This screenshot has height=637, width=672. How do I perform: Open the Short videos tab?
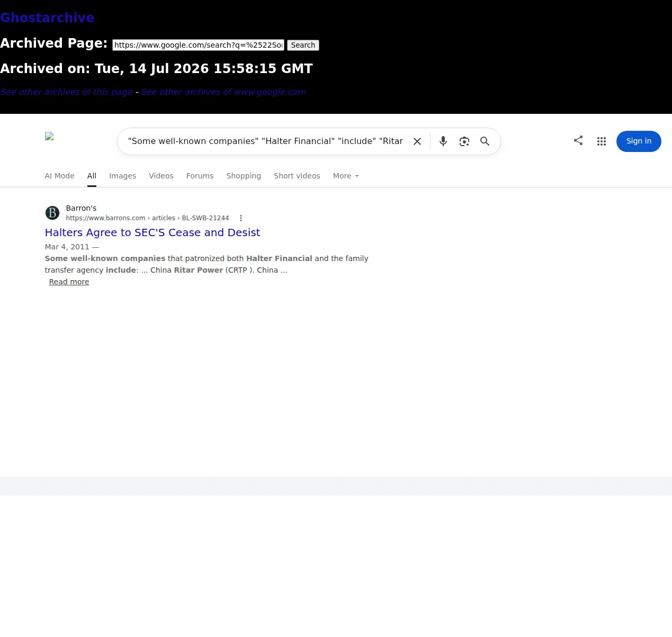click(297, 176)
